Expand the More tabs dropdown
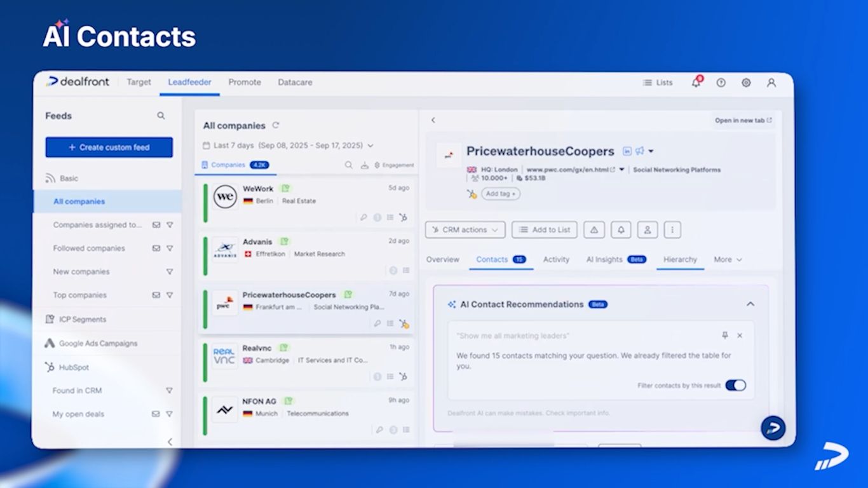The height and width of the screenshot is (488, 868). [728, 259]
